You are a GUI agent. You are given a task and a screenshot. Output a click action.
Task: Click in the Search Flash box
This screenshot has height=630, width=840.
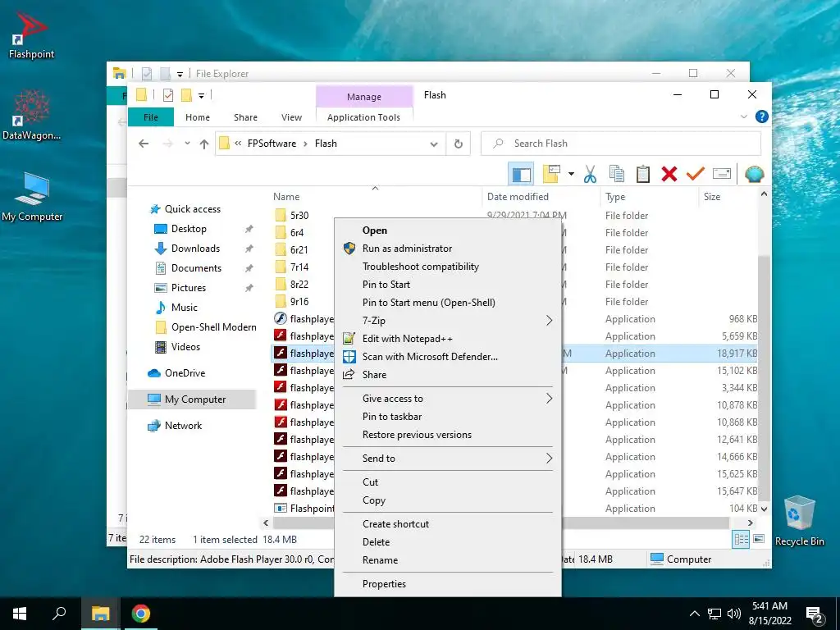click(622, 144)
